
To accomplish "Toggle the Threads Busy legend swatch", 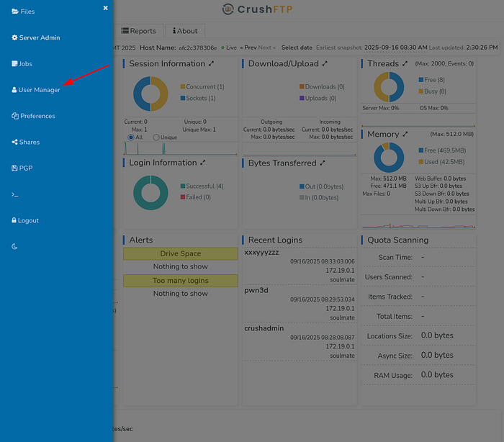I will (421, 91).
